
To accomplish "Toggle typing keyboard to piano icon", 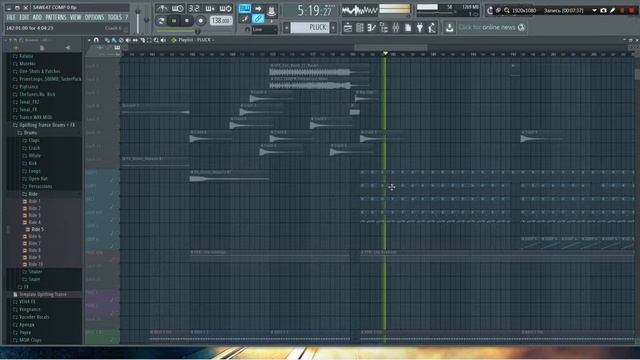I will coord(244,8).
